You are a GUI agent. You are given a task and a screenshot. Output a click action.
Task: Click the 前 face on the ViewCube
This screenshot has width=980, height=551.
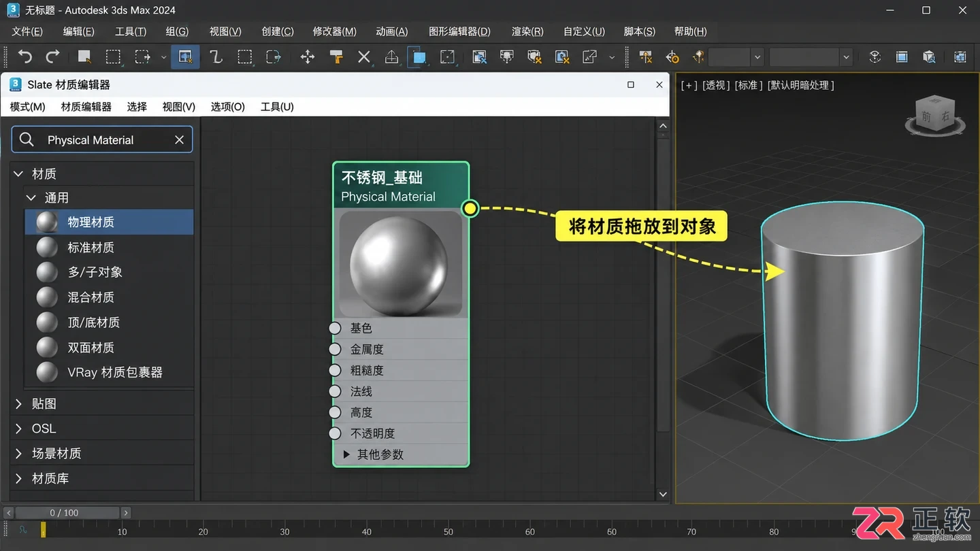click(926, 117)
